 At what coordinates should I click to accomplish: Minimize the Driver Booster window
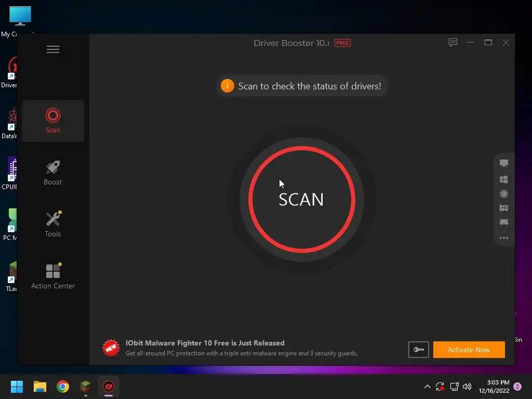pyautogui.click(x=471, y=43)
